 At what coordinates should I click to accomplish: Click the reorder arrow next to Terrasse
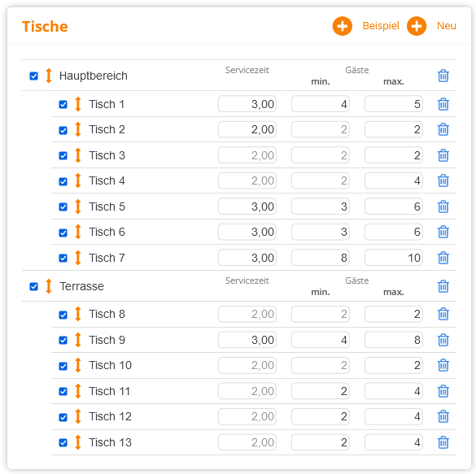coord(49,286)
